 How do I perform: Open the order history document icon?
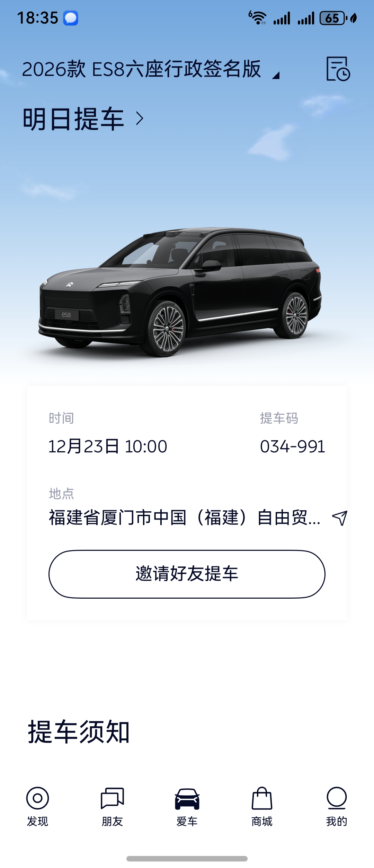coord(338,69)
